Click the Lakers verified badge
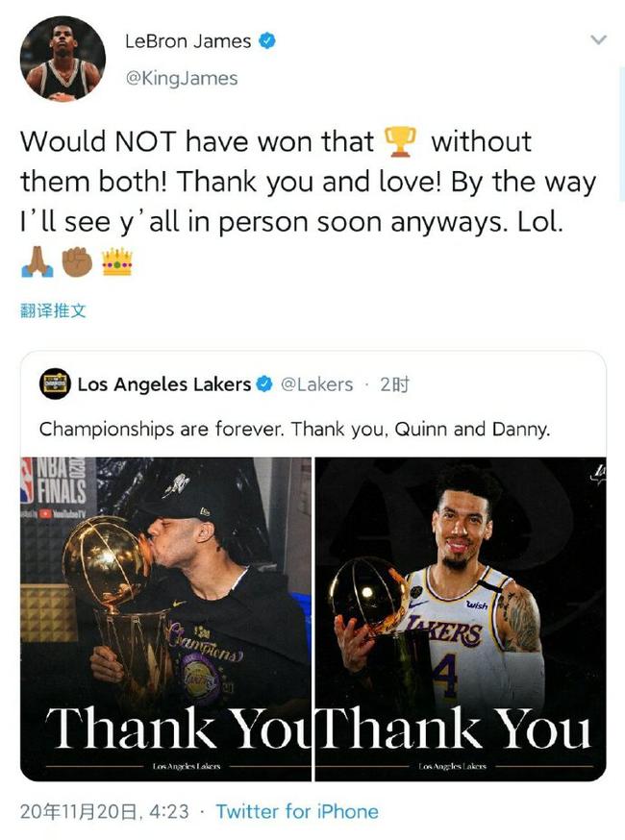Image resolution: width=625 pixels, height=840 pixels. tap(263, 384)
